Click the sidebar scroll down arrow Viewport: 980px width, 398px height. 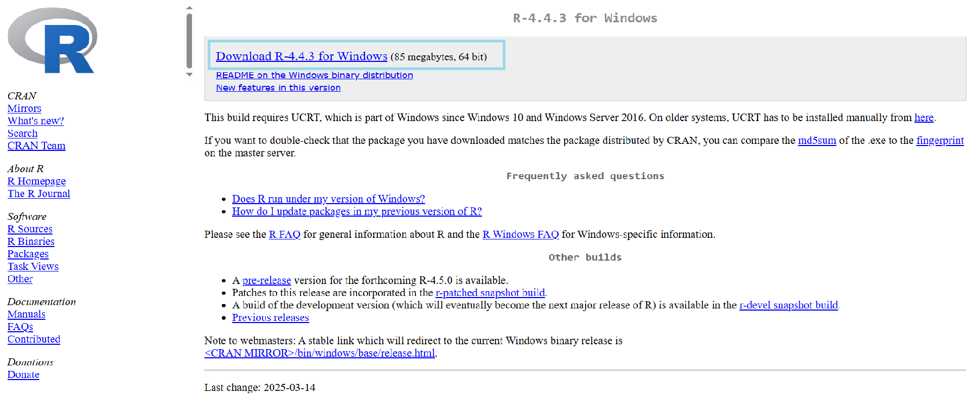pyautogui.click(x=189, y=75)
